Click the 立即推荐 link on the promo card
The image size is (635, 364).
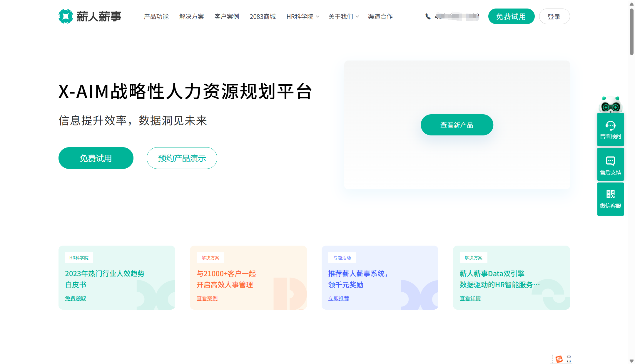(x=338, y=298)
